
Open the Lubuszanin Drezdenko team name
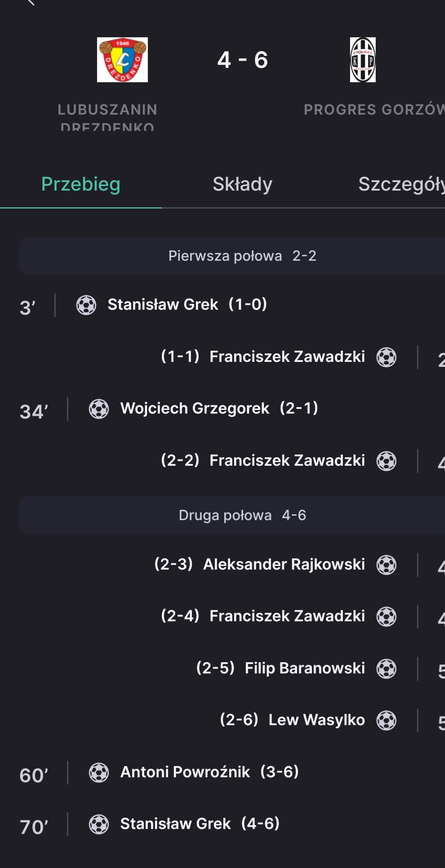[x=107, y=117]
